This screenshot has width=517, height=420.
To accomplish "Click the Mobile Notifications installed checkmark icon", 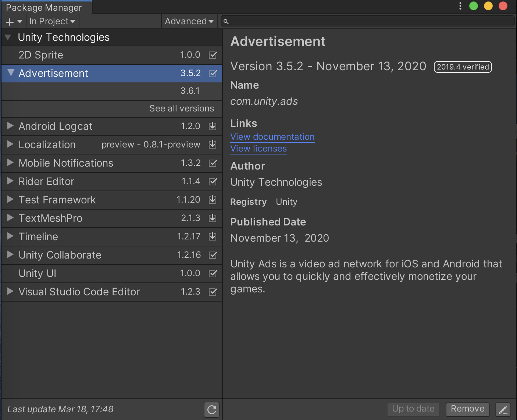I will point(213,163).
